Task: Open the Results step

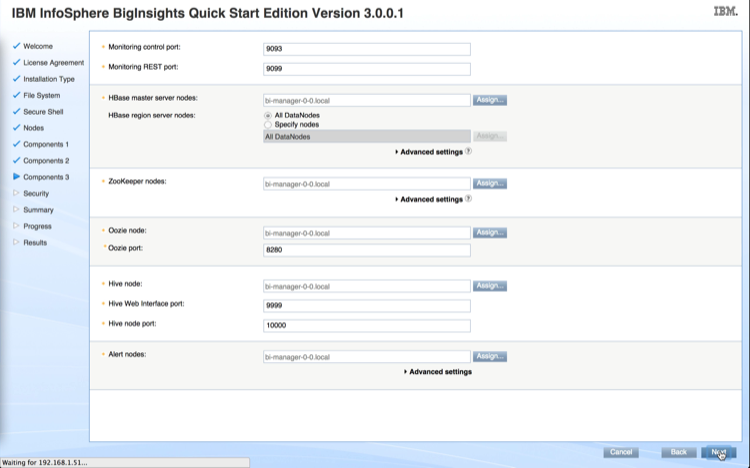Action: point(35,243)
